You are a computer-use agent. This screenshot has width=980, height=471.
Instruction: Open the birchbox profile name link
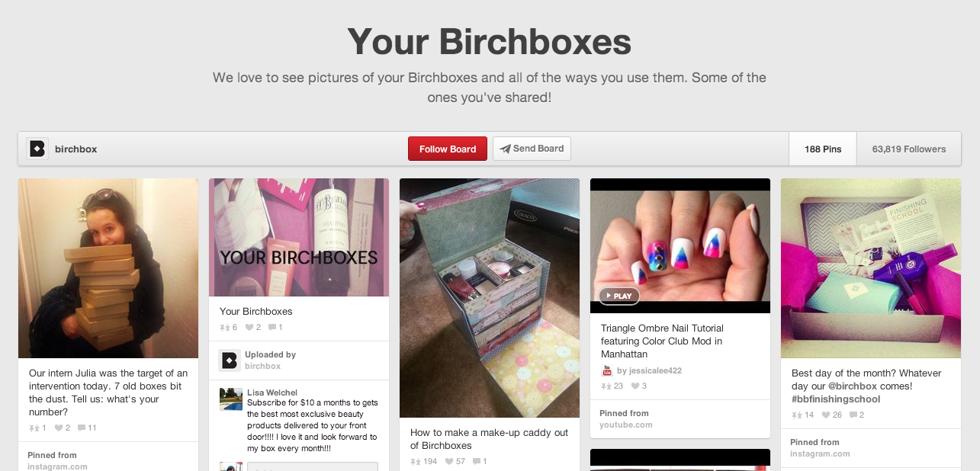[x=76, y=149]
